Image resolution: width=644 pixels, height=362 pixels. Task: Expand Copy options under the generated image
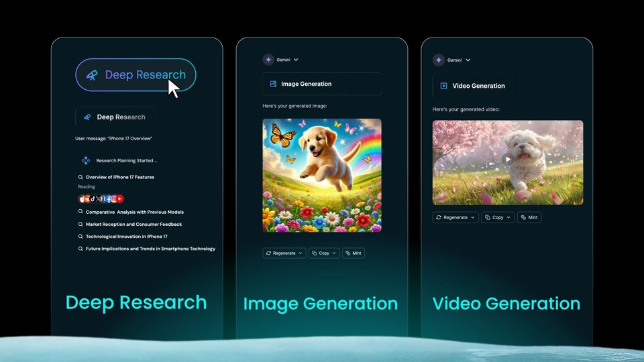coord(335,253)
